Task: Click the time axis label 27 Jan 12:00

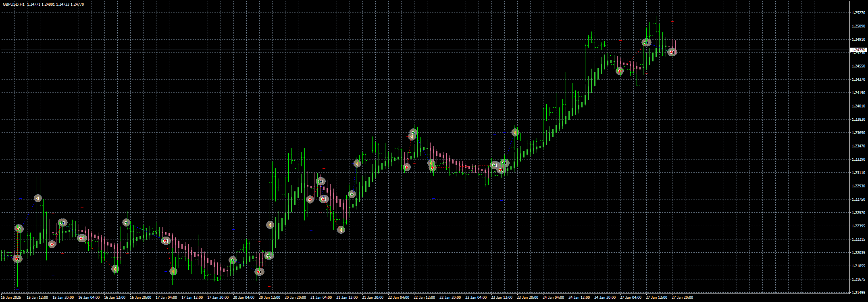Action: [x=656, y=298]
